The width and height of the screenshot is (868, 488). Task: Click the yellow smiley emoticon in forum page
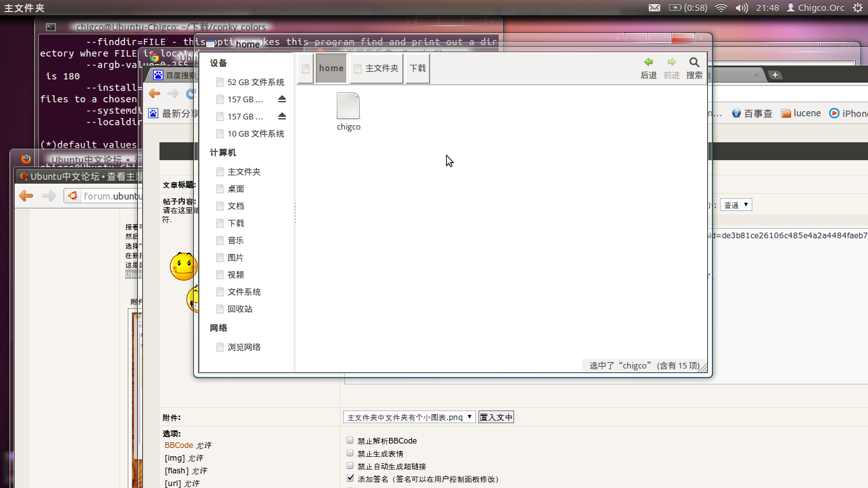point(183,266)
